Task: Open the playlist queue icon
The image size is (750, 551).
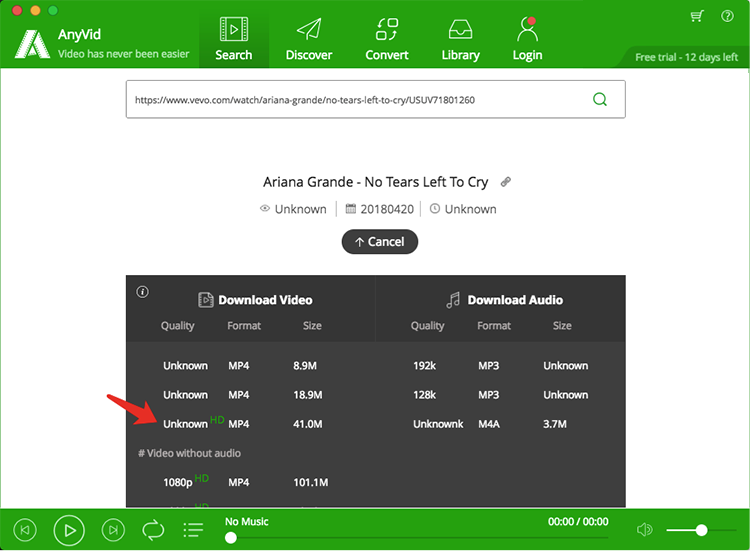Action: (x=193, y=529)
